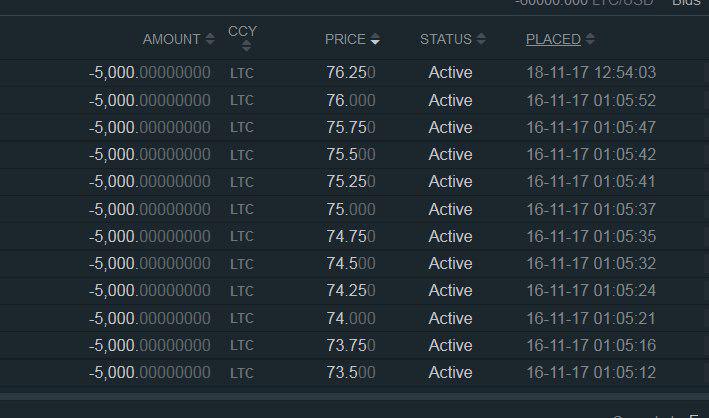
Task: Sort by the AMOUNT column arrows
Action: [x=210, y=39]
